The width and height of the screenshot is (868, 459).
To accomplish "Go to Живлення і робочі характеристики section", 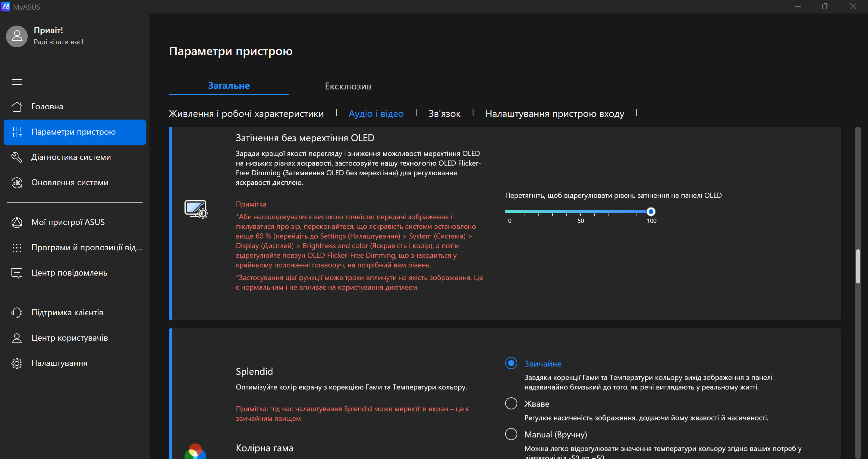I will click(246, 114).
